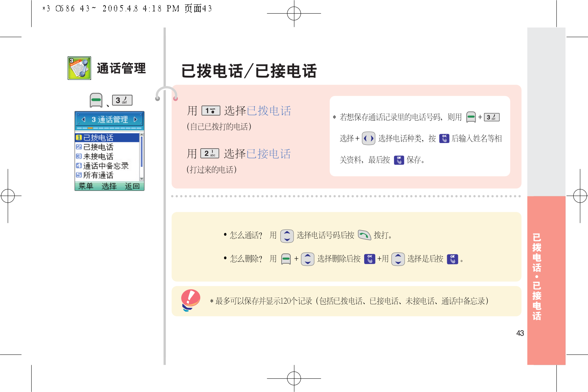
Task: Click the header text 2005.4.8 4:18 PM 页面43
Action: coord(157,8)
